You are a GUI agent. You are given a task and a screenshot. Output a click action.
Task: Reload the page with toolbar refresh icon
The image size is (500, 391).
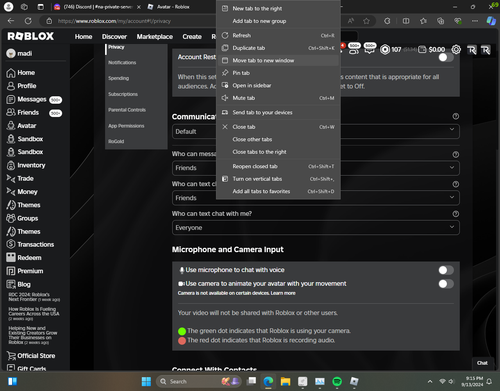28,21
